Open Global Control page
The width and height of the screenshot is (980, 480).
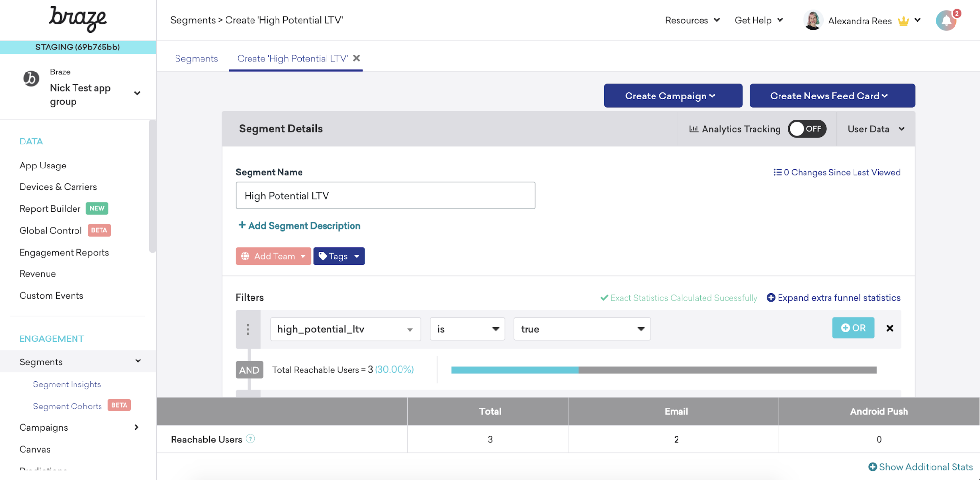point(50,231)
